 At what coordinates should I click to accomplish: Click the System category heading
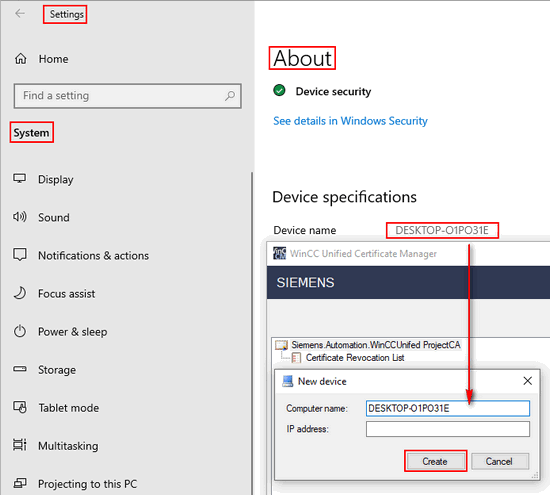[31, 133]
